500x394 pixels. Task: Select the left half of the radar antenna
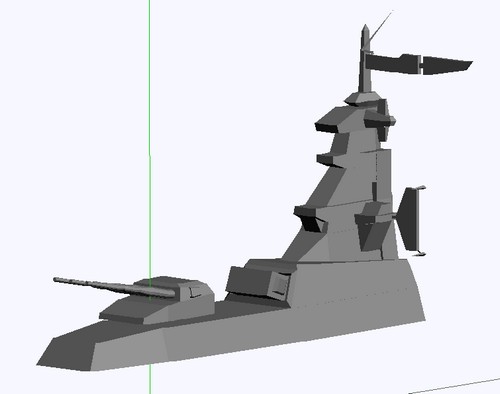(x=393, y=63)
